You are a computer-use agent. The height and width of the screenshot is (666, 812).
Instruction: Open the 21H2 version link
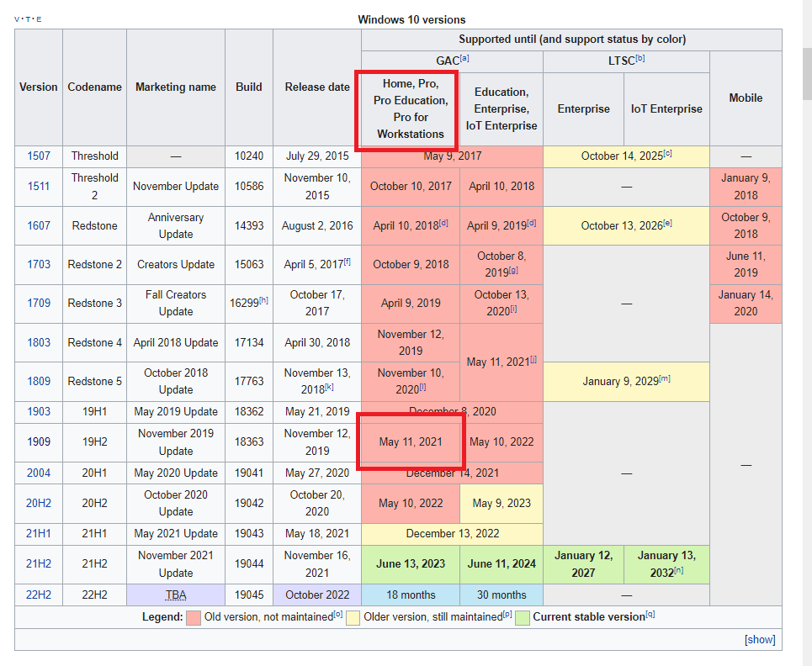pyautogui.click(x=39, y=563)
